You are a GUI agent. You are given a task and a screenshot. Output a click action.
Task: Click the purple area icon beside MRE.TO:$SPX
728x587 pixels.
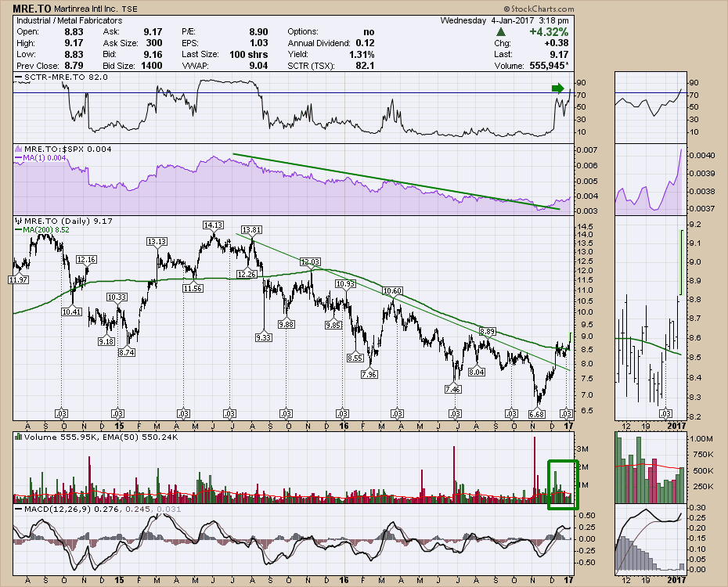(19, 149)
